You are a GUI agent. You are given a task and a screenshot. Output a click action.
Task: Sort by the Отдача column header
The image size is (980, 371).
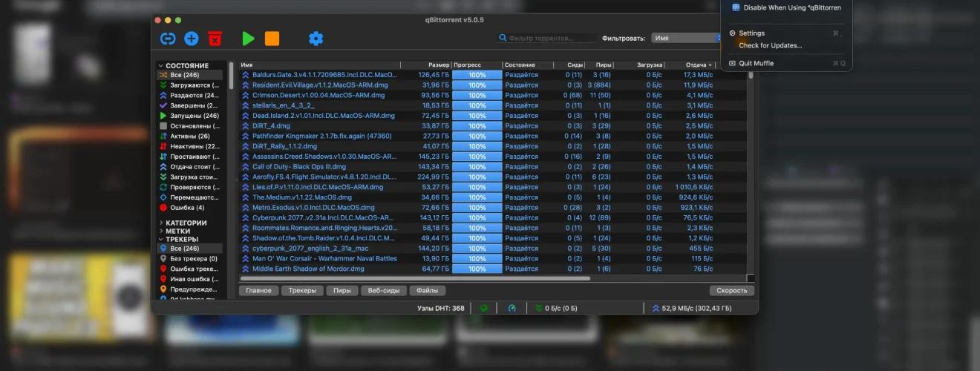[696, 65]
